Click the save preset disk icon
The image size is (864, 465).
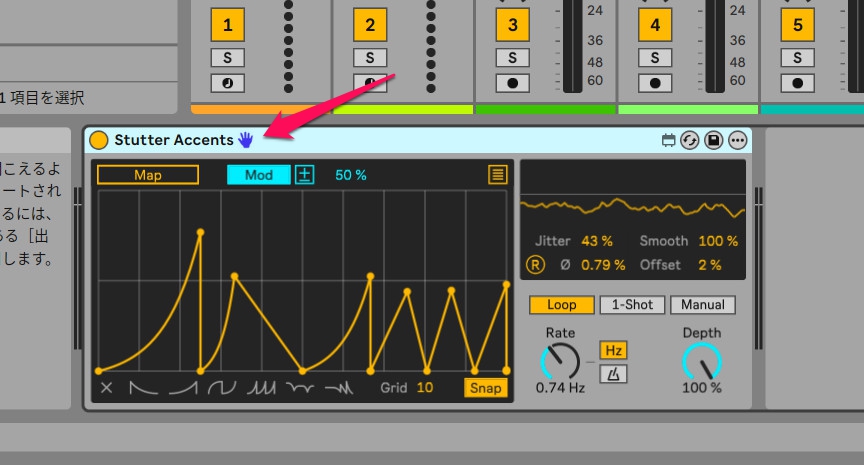(x=714, y=141)
